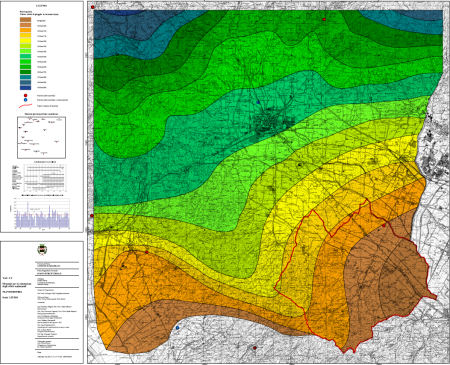Click the dark blue zone at map's top-left corner
450x365 pixels.
coord(127,23)
